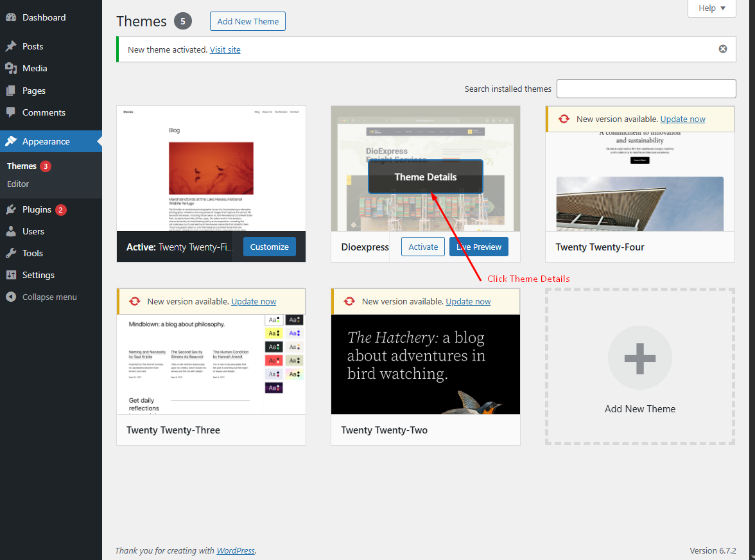Click the Add New Theme button
The width and height of the screenshot is (755, 560).
click(247, 21)
